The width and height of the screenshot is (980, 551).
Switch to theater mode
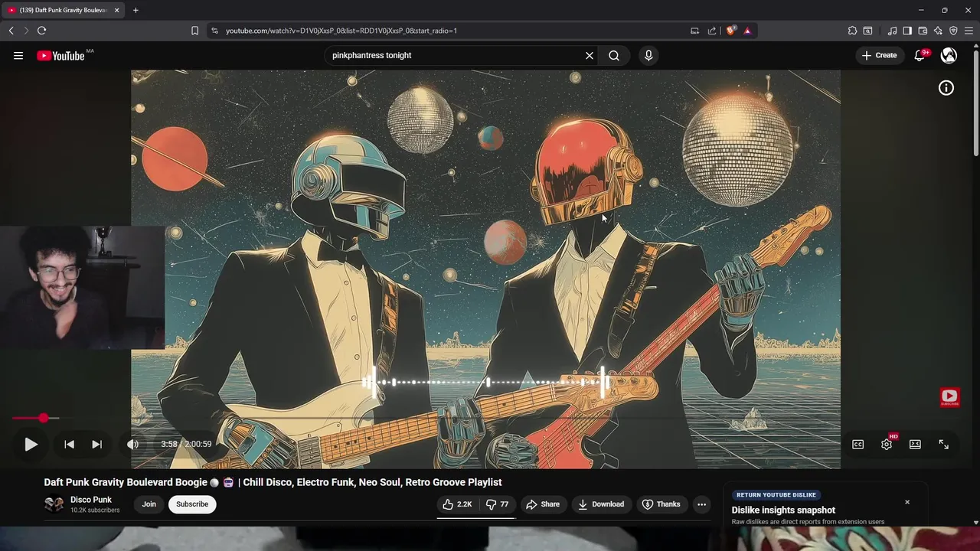[x=915, y=444]
